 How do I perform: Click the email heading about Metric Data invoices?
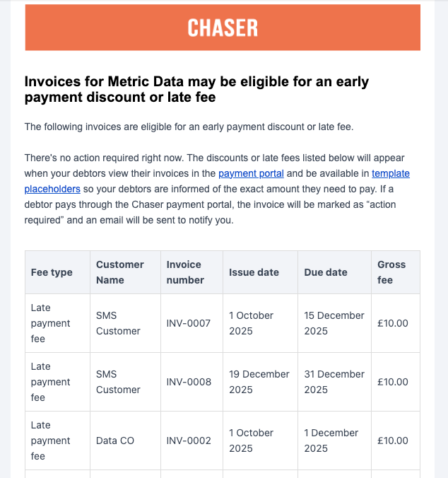coord(196,89)
